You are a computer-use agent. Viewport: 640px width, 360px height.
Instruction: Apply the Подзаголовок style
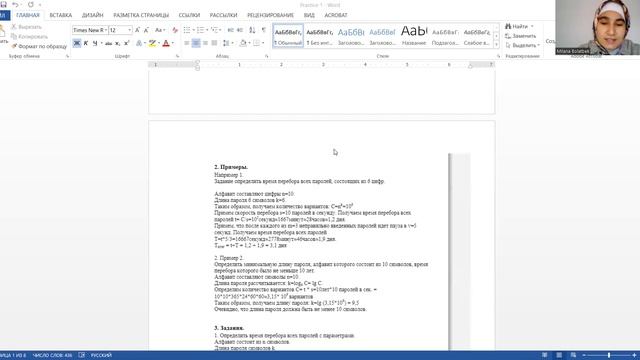(x=445, y=36)
